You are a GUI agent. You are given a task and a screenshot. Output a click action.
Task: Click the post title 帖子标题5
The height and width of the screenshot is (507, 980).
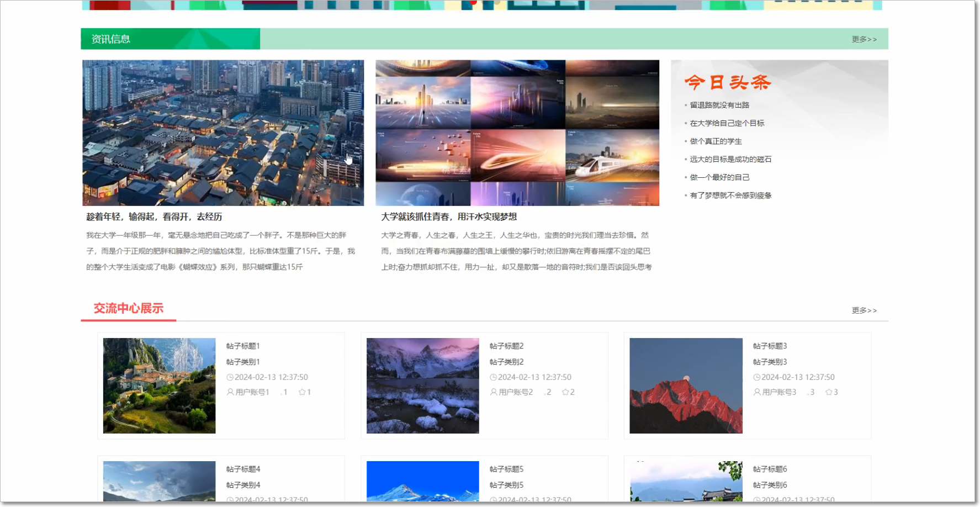pyautogui.click(x=506, y=469)
